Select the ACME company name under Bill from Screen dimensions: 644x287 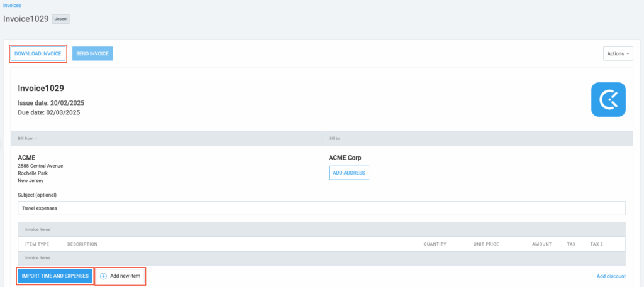point(26,158)
